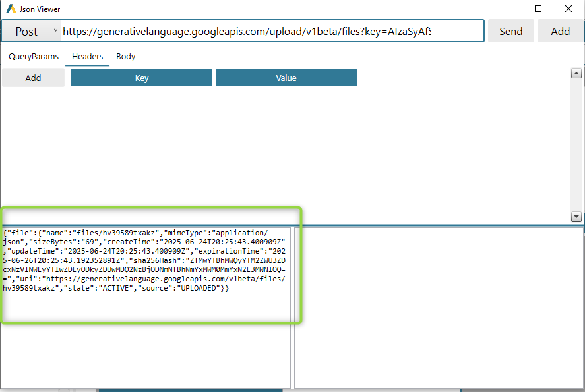Click the Value column header
Image resolution: width=585 pixels, height=392 pixels.
click(286, 78)
